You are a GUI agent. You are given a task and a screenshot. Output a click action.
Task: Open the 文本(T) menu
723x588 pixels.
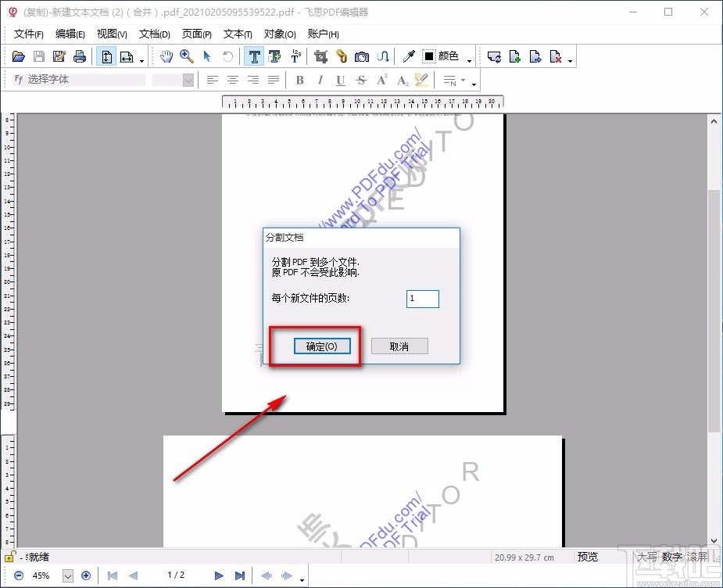[x=238, y=34]
